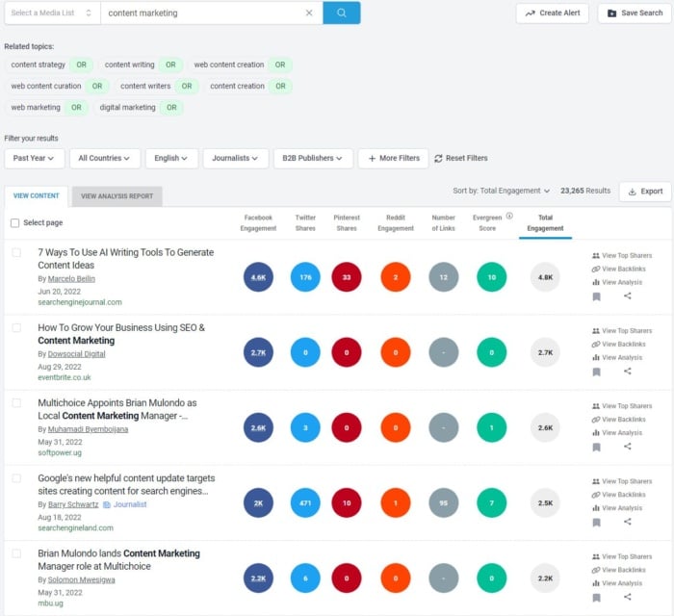
Task: Click into the content marketing search field
Action: pos(202,13)
